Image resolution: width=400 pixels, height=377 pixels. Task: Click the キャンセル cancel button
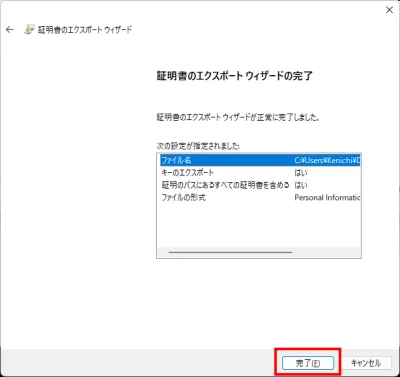coord(366,363)
